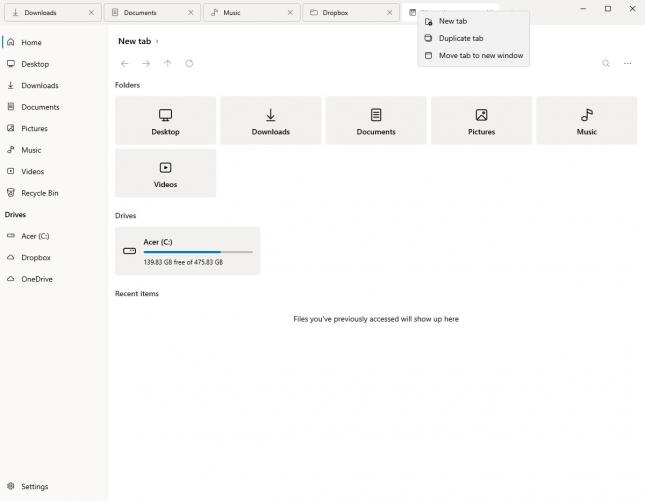Open the Music folder tile

pos(587,121)
